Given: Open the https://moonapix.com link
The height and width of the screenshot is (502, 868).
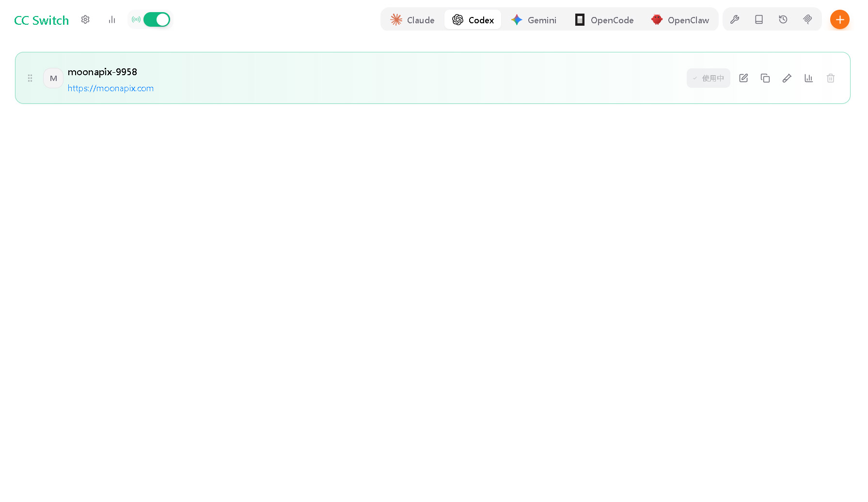Looking at the screenshot, I should coord(110,88).
